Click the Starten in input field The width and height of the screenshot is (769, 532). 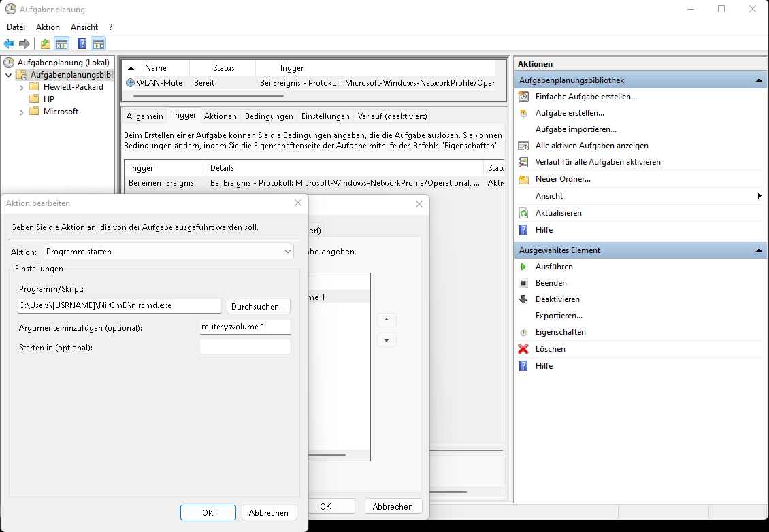coord(245,347)
